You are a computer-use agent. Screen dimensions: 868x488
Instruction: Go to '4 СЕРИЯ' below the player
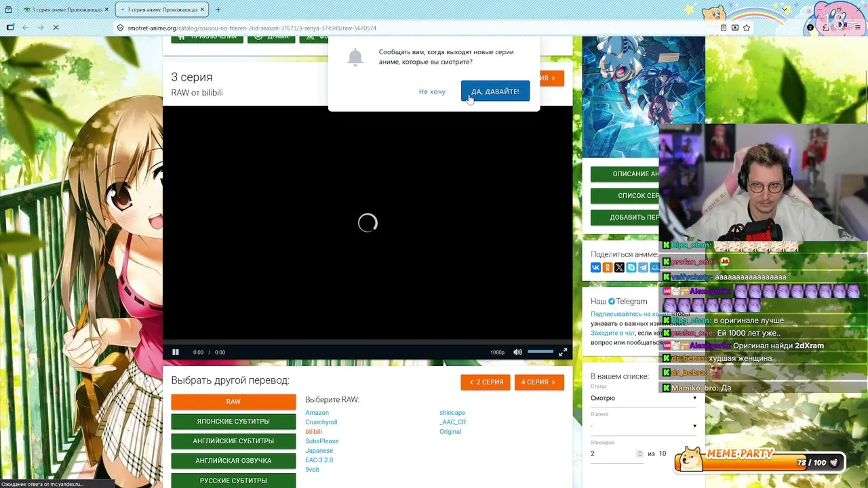[539, 382]
